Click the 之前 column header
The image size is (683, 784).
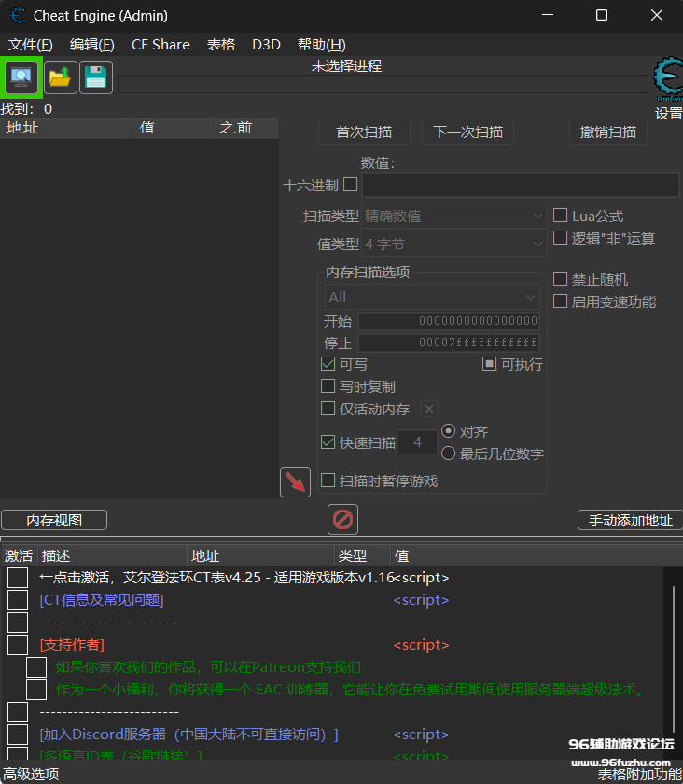click(245, 128)
